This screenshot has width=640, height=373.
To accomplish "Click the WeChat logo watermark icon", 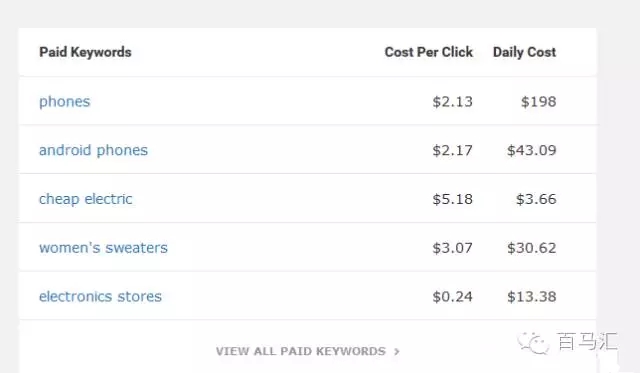I will [533, 342].
